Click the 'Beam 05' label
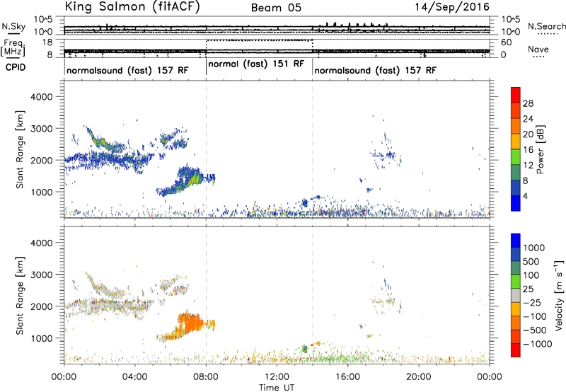566x392 pixels. point(276,8)
